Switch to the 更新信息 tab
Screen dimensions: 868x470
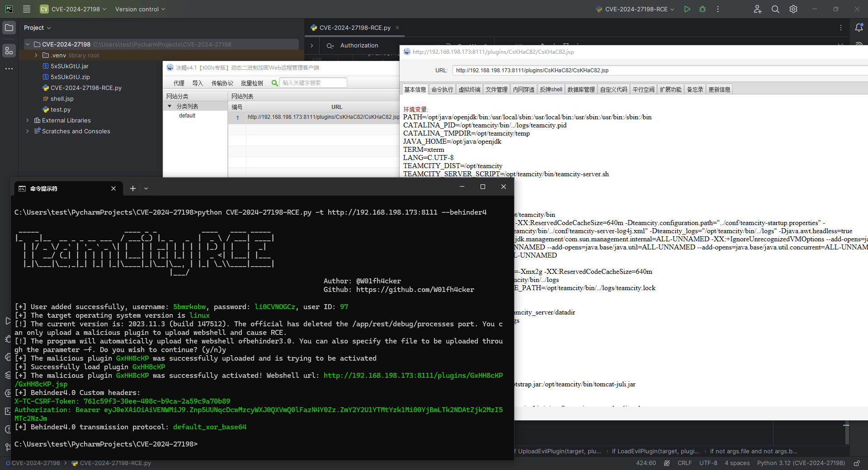[719, 89]
